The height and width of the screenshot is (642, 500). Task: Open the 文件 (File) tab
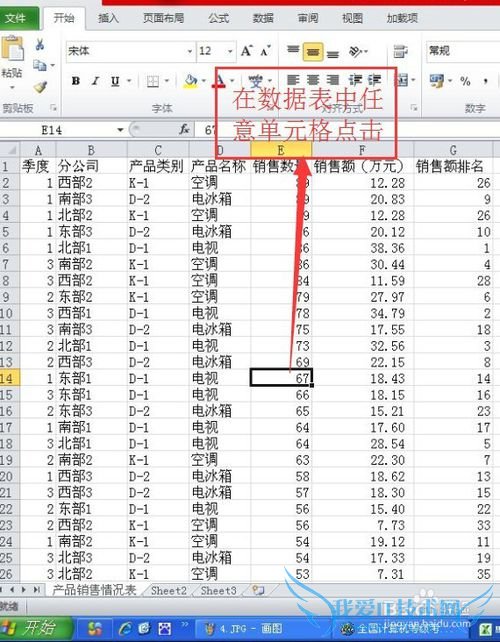(x=19, y=18)
